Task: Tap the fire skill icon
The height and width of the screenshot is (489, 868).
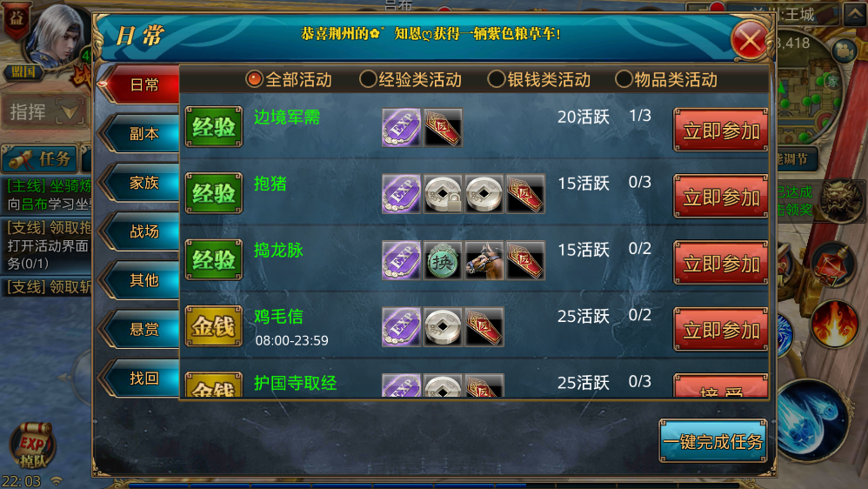Action: [835, 324]
